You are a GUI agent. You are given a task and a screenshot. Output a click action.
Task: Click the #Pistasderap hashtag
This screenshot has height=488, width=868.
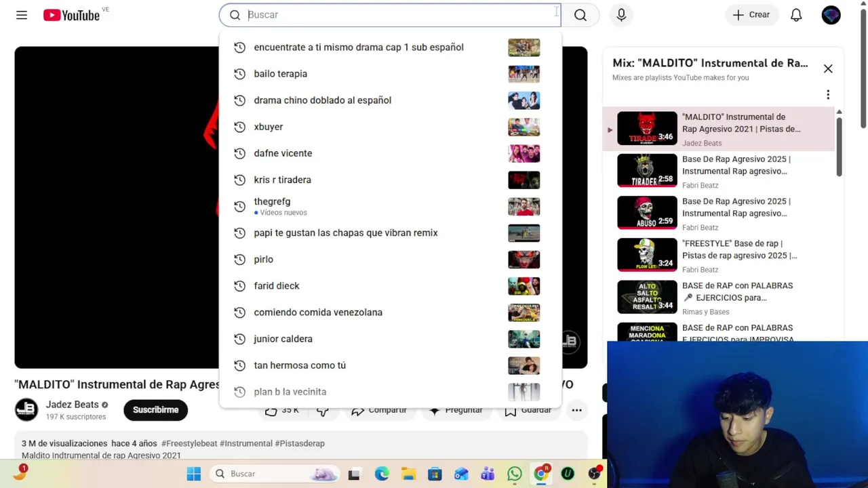pyautogui.click(x=300, y=443)
